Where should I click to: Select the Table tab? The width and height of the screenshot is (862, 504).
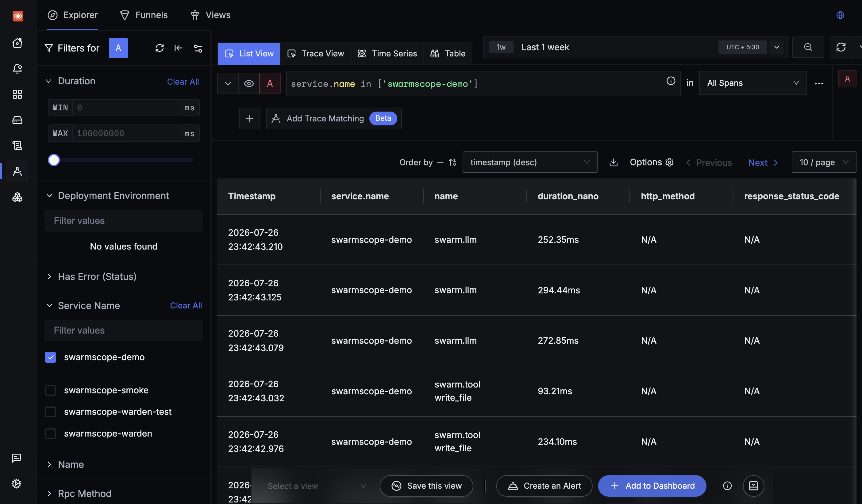pos(448,54)
